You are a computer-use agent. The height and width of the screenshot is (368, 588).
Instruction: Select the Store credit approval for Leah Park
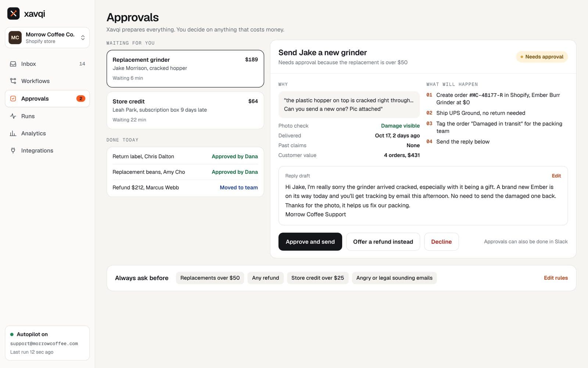click(x=185, y=110)
